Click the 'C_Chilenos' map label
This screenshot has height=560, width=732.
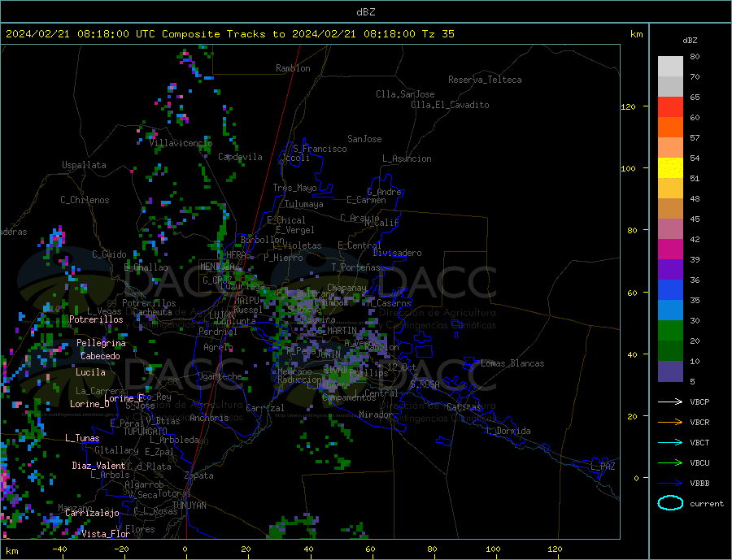(x=85, y=200)
